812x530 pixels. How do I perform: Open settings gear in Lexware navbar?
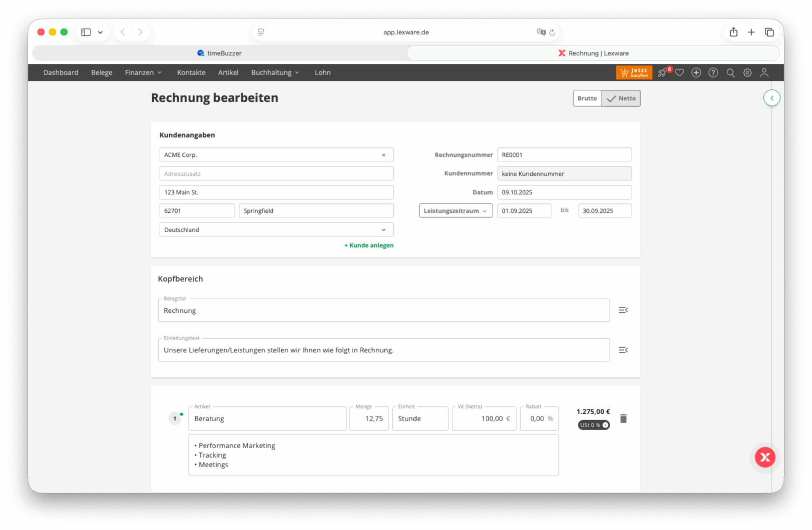pos(748,73)
